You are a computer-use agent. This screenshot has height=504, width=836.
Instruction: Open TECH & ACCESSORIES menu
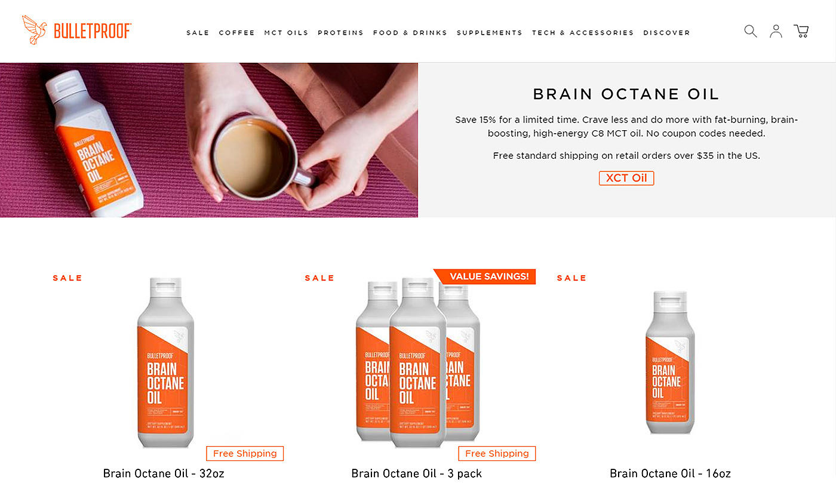point(583,33)
